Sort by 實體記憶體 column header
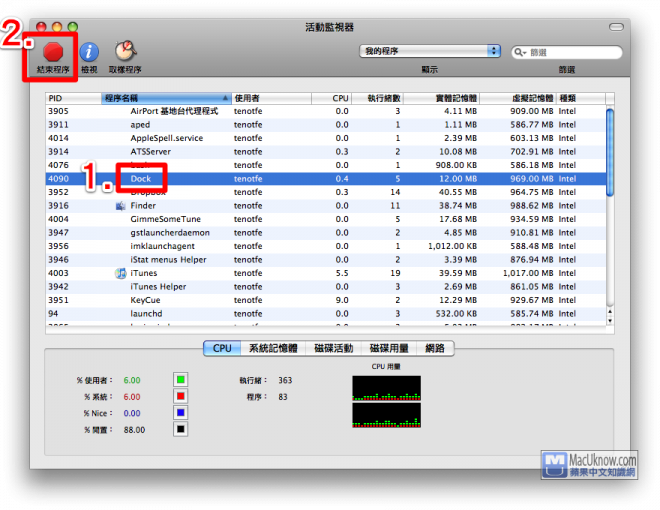Screen dimensions: 660x510 (441, 98)
